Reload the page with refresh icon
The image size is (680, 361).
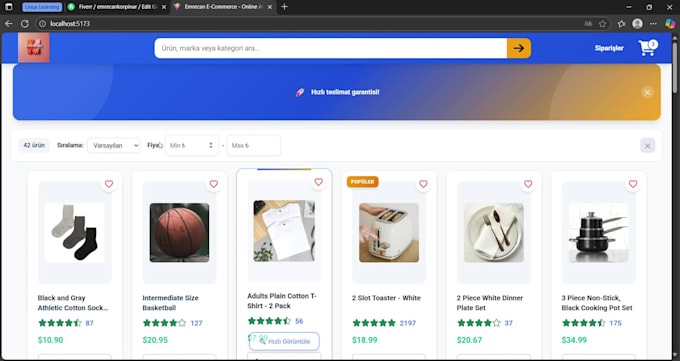click(x=25, y=23)
